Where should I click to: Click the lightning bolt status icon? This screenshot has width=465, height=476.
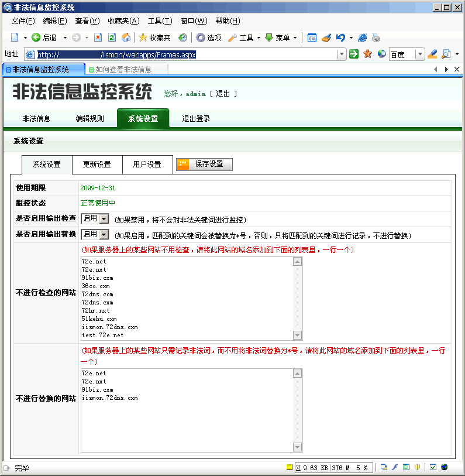pyautogui.click(x=395, y=467)
